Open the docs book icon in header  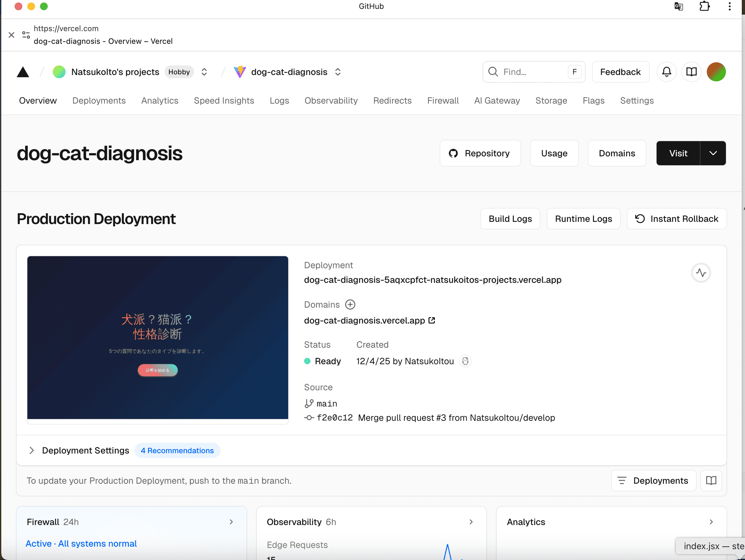[691, 72]
